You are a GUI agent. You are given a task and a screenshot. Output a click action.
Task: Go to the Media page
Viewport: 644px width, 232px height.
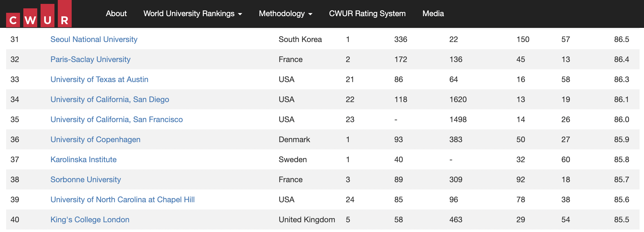[433, 13]
